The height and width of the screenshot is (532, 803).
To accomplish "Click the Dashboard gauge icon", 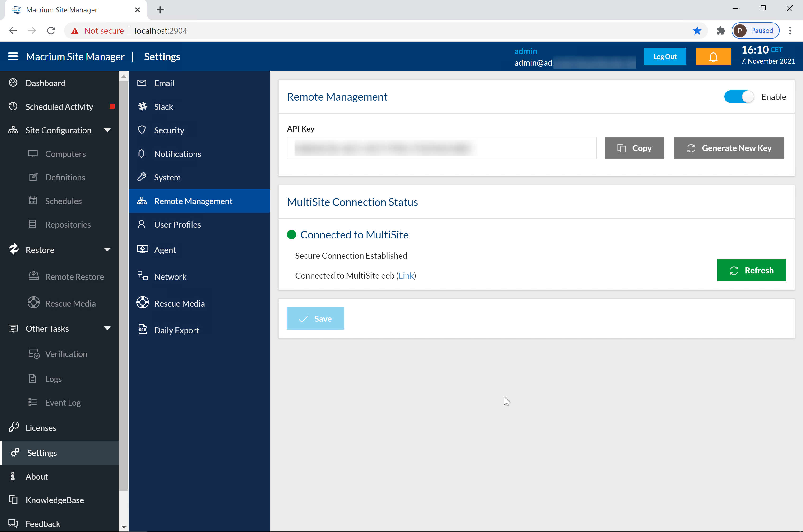I will click(13, 83).
